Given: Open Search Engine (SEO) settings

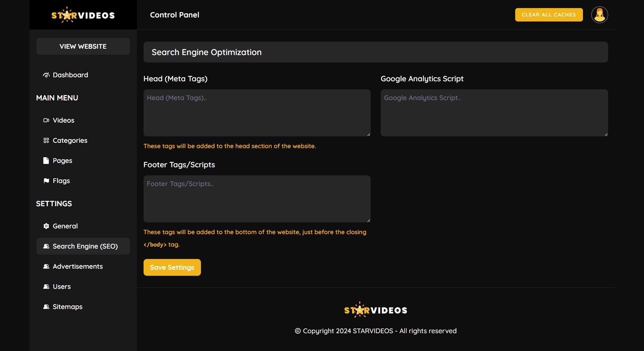Looking at the screenshot, I should tap(85, 246).
